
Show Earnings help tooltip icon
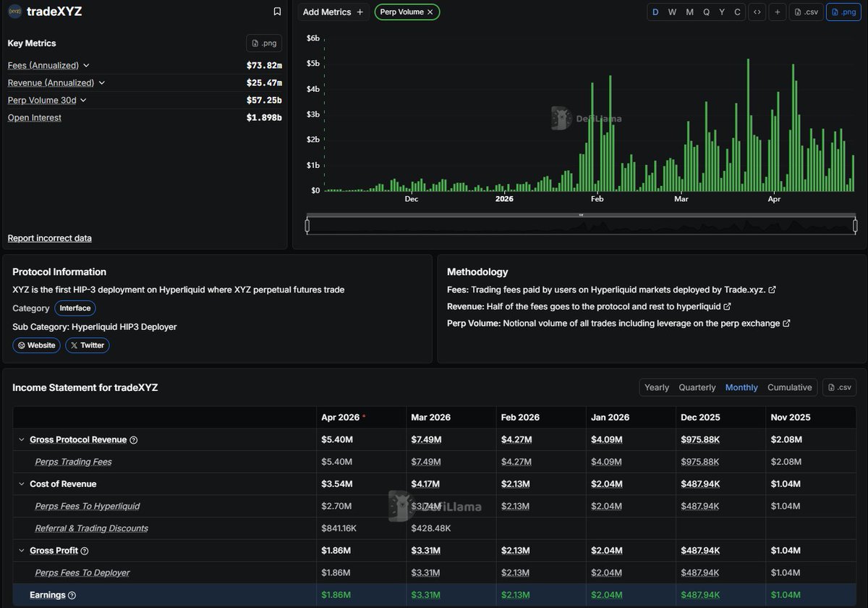72,596
